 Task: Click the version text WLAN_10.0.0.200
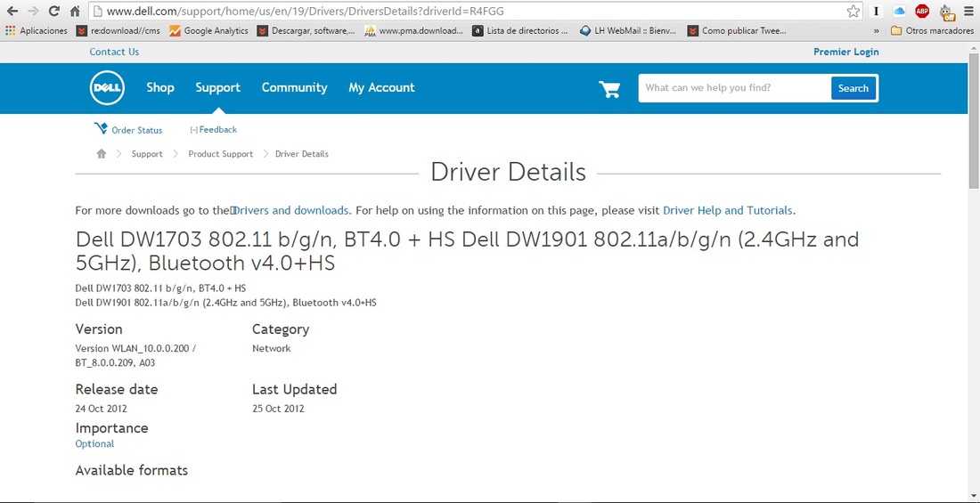tap(151, 349)
